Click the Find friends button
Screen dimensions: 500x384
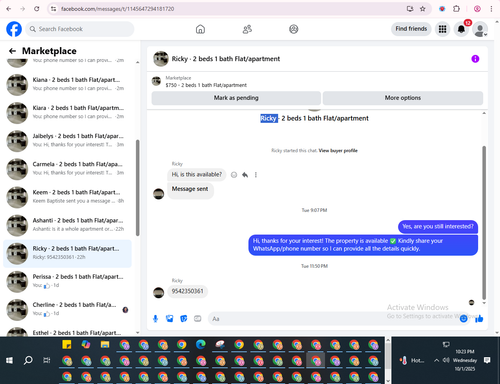tap(411, 29)
